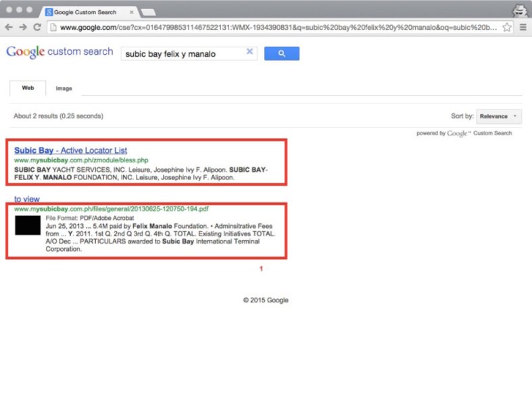The image size is (532, 406).
Task: Click the page icon in the address bar
Action: [x=53, y=27]
